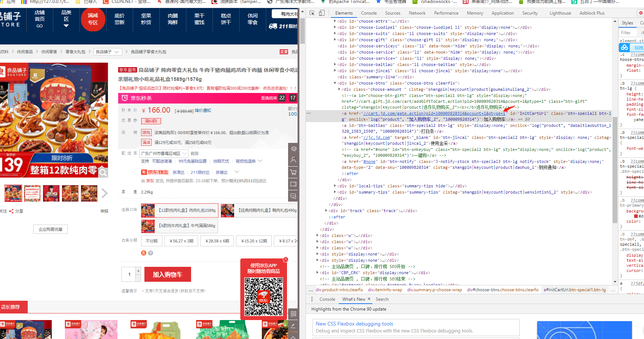
Task: Click the gray question mark help icon
Action: coord(151,253)
